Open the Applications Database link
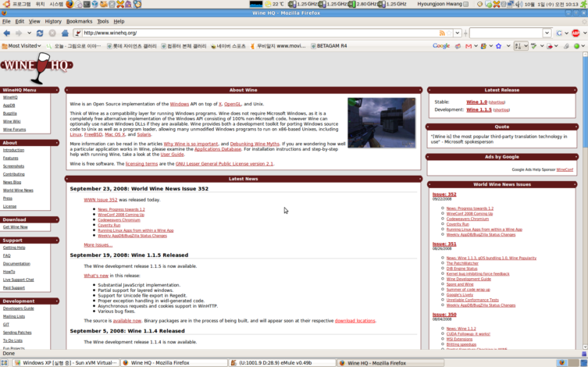The height and width of the screenshot is (367, 588). [x=218, y=149]
